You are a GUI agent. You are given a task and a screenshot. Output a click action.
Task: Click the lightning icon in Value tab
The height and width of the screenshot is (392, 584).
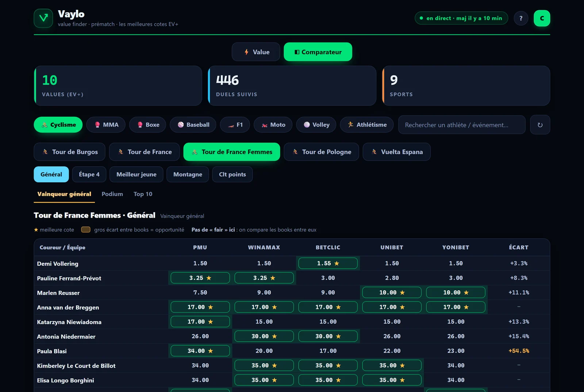(x=247, y=52)
